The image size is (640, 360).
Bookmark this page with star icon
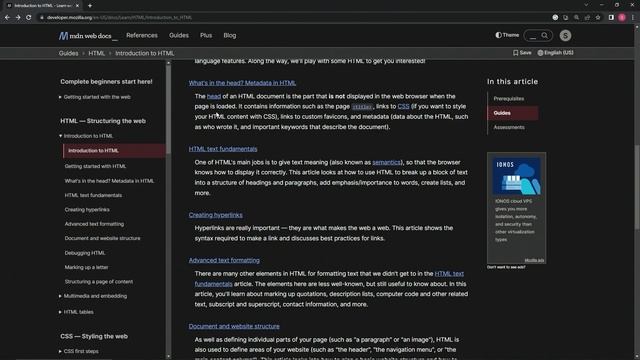coord(598,18)
